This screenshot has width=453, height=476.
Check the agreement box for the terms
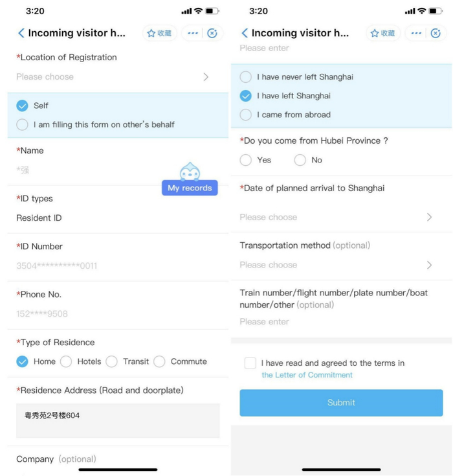coord(250,363)
